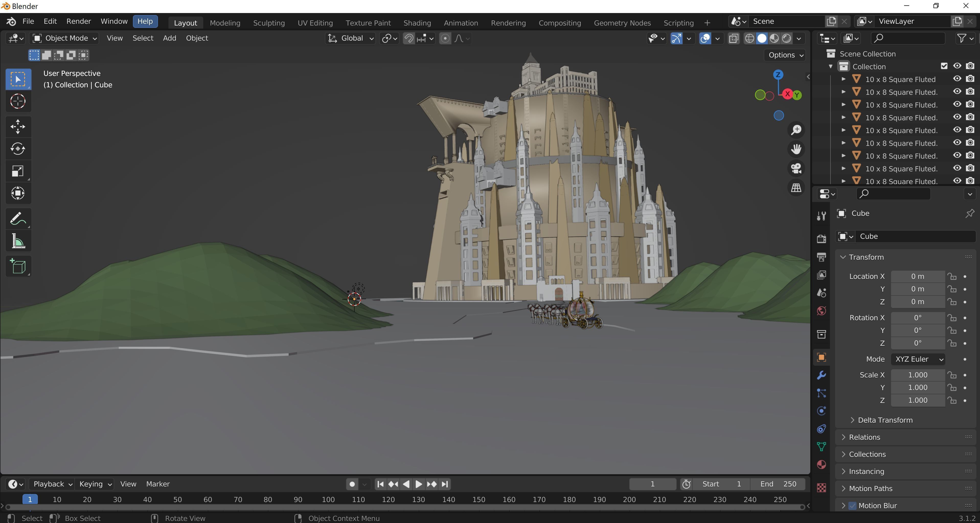This screenshot has height=523, width=980.
Task: Select the Cursor tool in toolbar
Action: 18,101
